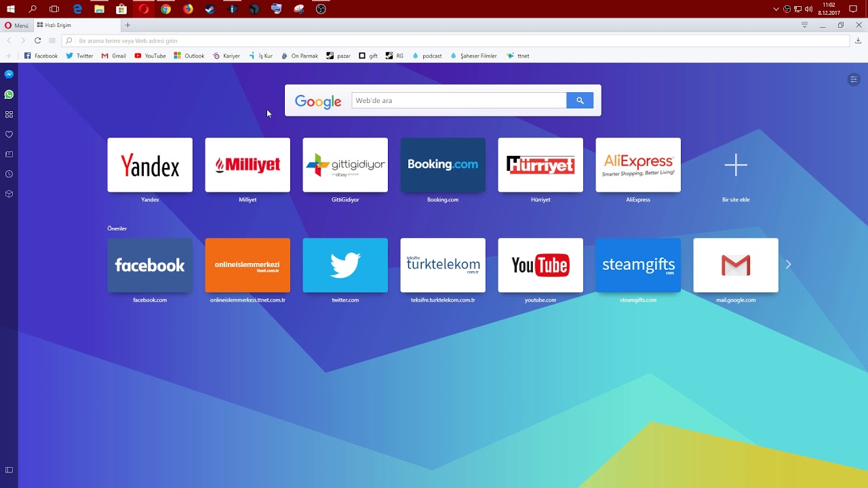This screenshot has height=488, width=868.
Task: Open the gift bookmark
Action: pos(368,56)
